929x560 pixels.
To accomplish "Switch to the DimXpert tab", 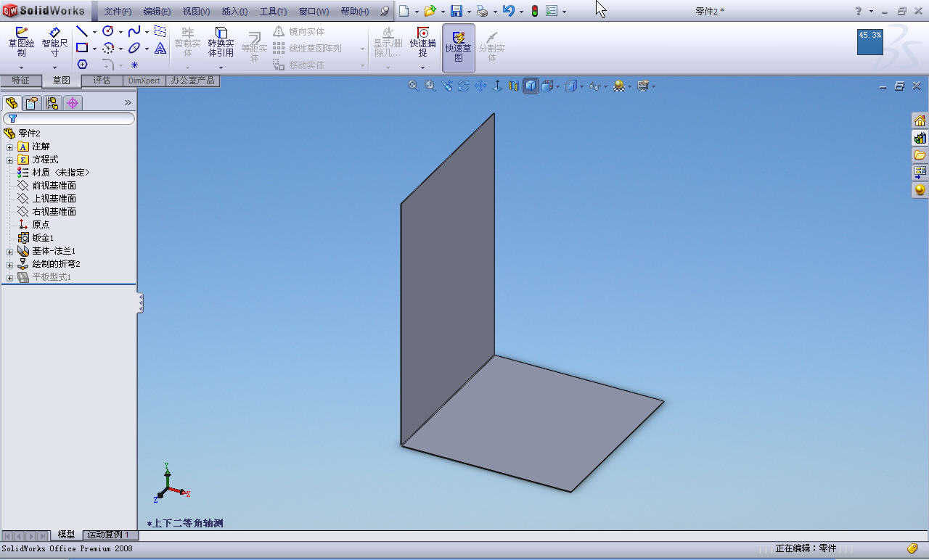I will point(144,81).
